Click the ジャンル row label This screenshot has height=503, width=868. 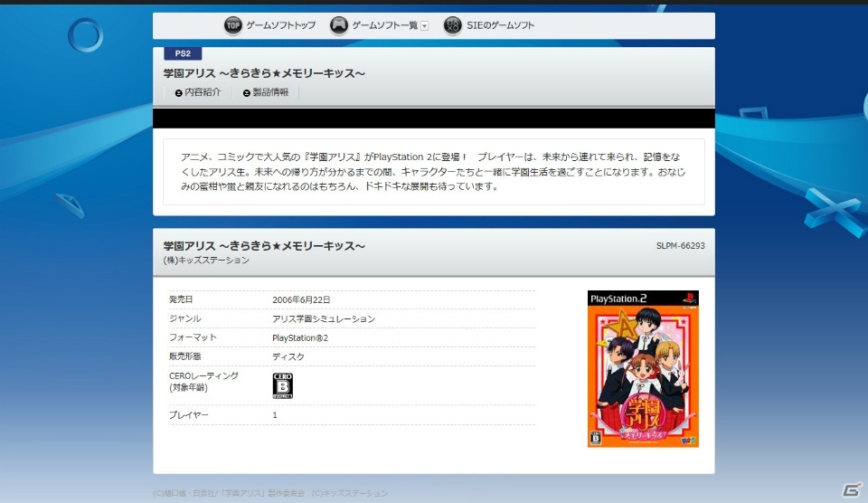(184, 318)
